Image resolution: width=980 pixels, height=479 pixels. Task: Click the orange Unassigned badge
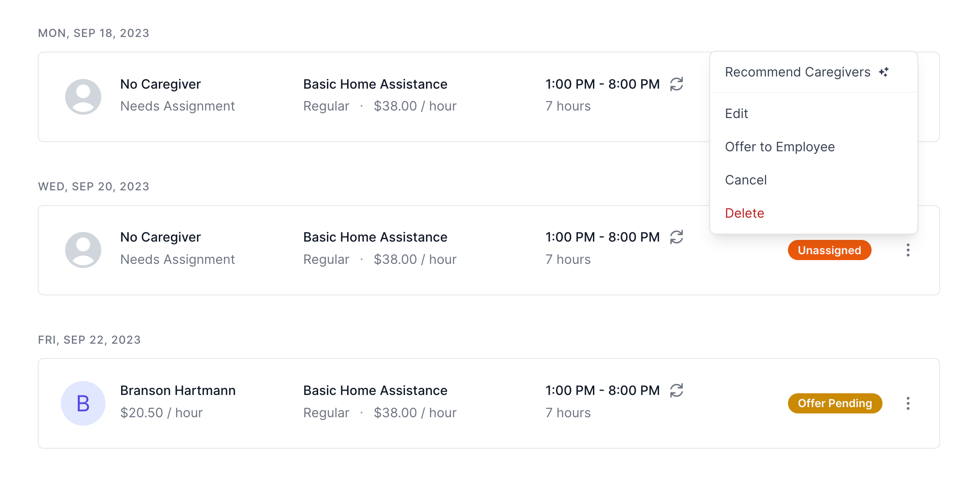tap(830, 250)
